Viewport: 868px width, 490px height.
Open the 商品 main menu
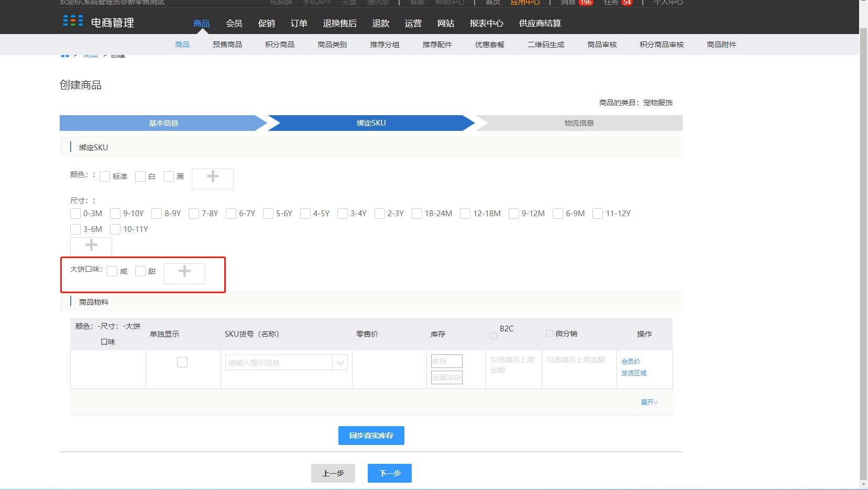[201, 23]
